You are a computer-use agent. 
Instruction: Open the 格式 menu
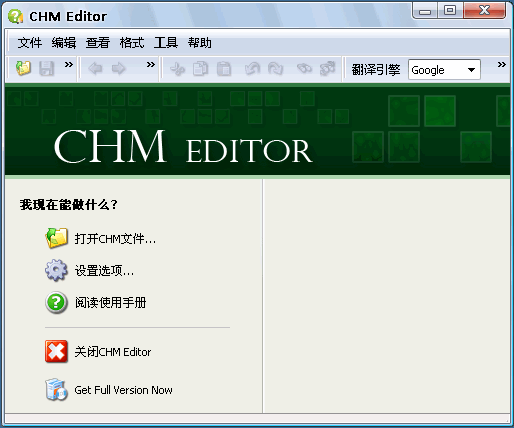(x=132, y=43)
